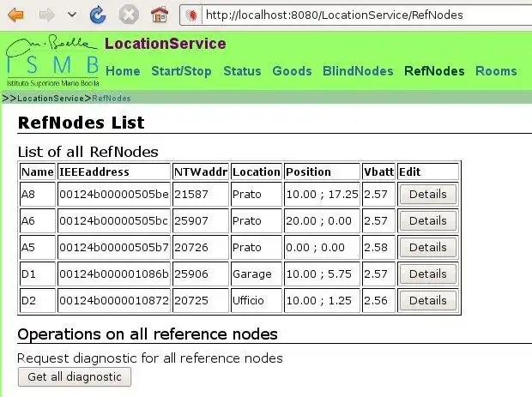
Task: Open the Start/Stop menu link
Action: coord(181,71)
